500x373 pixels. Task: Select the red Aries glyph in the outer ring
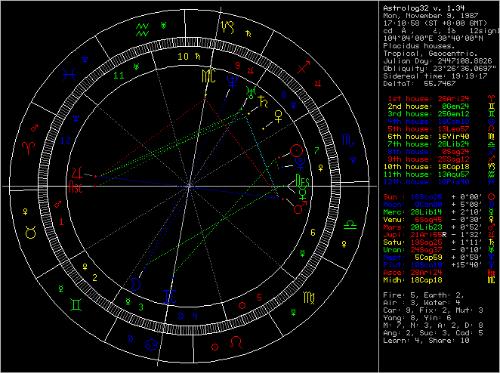point(29,148)
